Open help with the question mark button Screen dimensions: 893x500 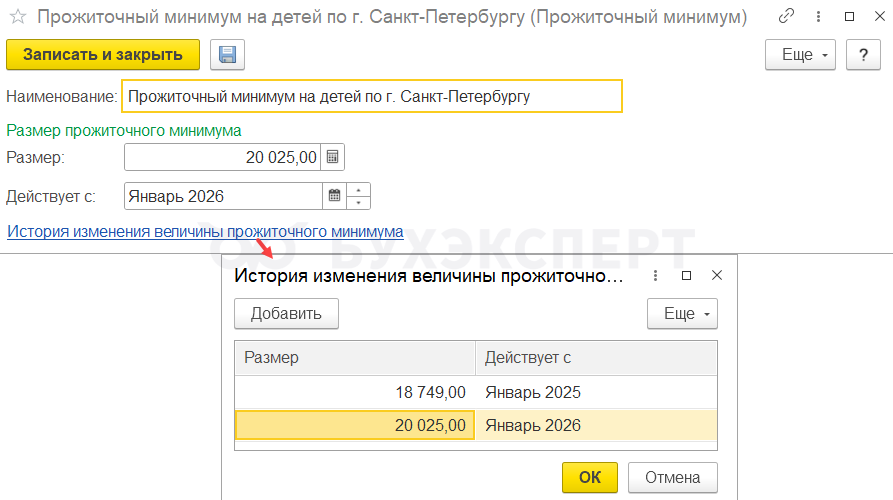coord(862,55)
